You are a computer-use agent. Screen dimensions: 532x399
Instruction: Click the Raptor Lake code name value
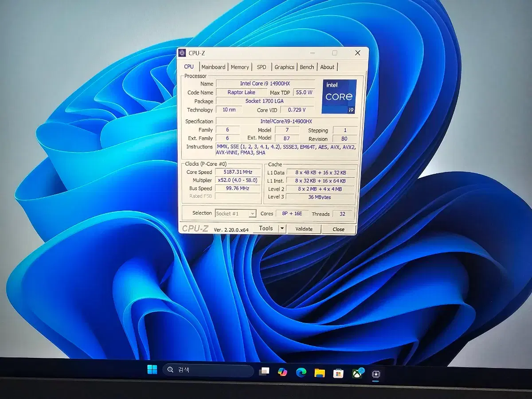pyautogui.click(x=241, y=92)
